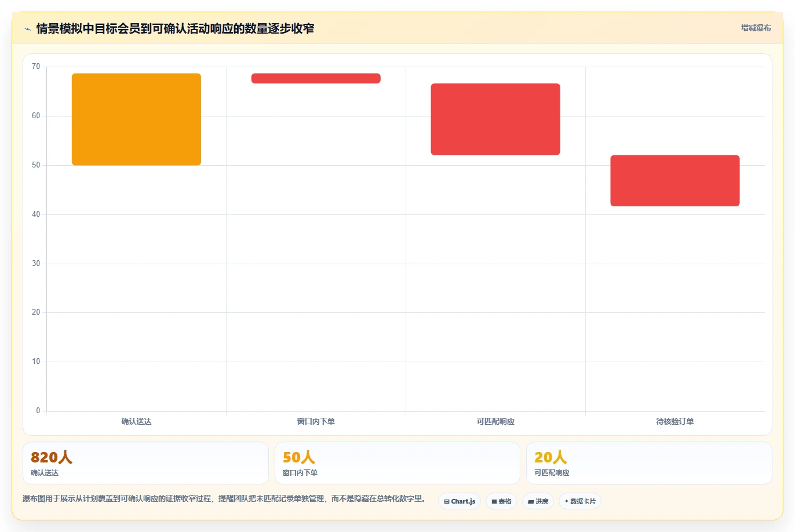This screenshot has width=795, height=532.
Task: Click the chart title 情景模拟中目标会员
Action: point(175,28)
